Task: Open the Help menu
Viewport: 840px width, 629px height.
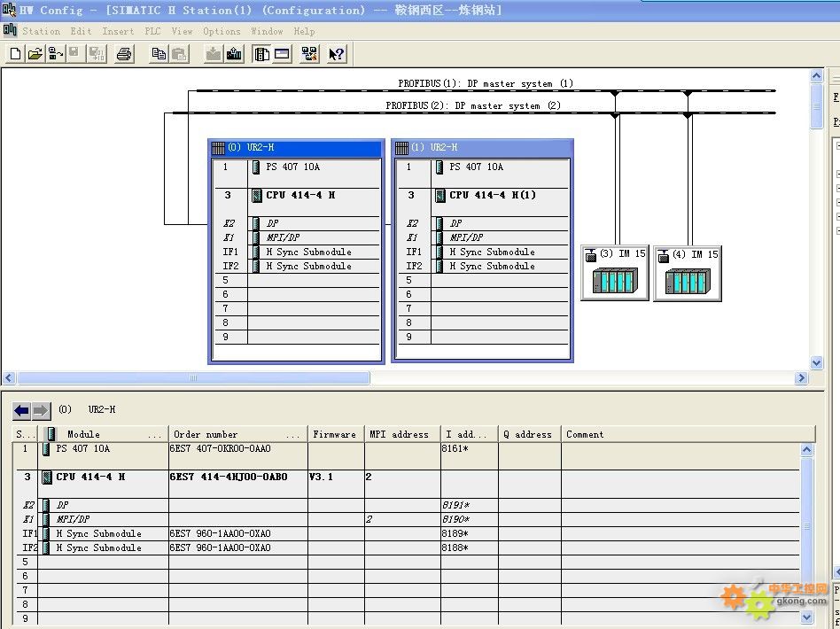Action: pyautogui.click(x=304, y=31)
